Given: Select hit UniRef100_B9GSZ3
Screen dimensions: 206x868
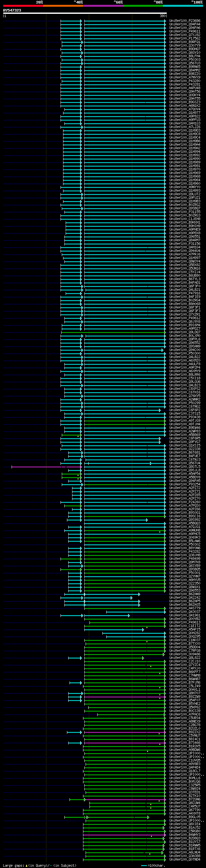Looking at the screenshot, I should 185,102.
